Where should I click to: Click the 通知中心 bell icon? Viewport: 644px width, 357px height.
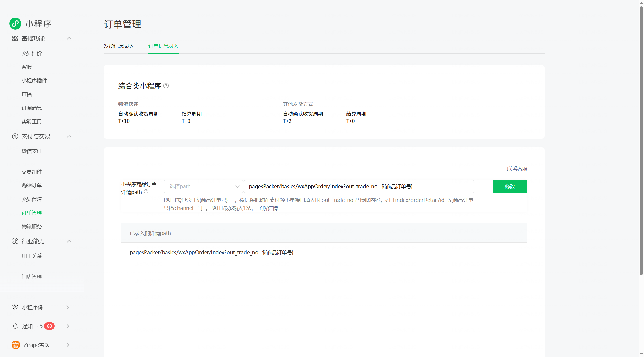coord(15,326)
